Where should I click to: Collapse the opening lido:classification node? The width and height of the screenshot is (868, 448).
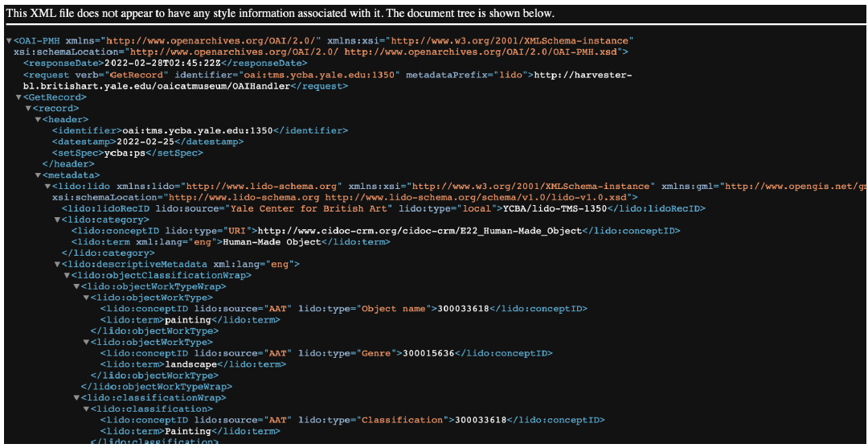(86, 409)
